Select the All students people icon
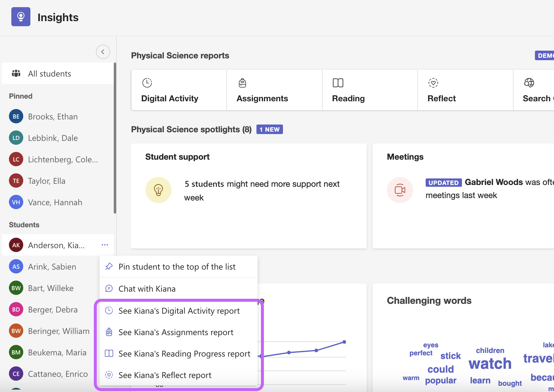 16,73
